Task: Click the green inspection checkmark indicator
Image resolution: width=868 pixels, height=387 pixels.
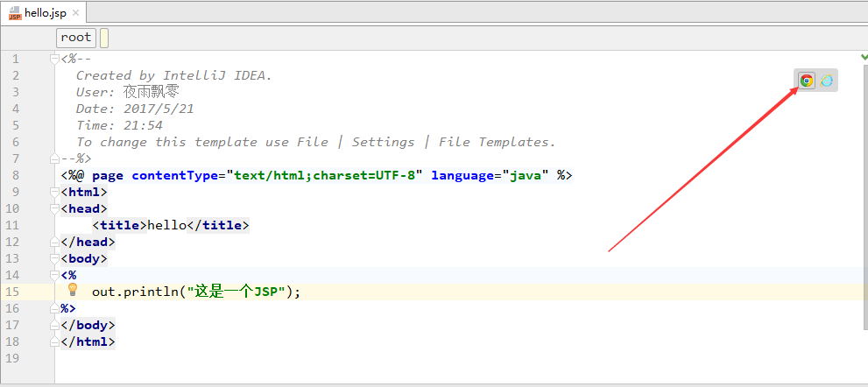Action: [864, 58]
